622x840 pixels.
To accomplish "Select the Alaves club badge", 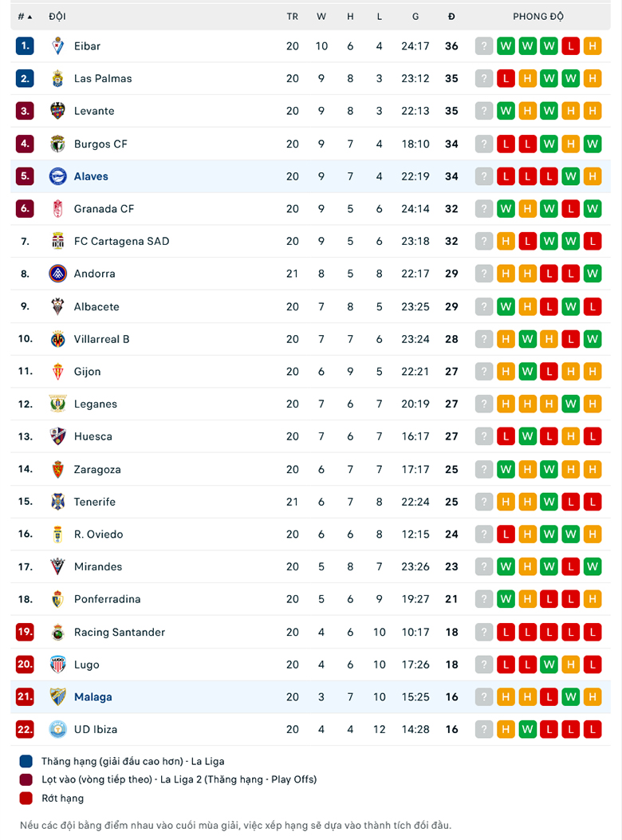I will 58,176.
